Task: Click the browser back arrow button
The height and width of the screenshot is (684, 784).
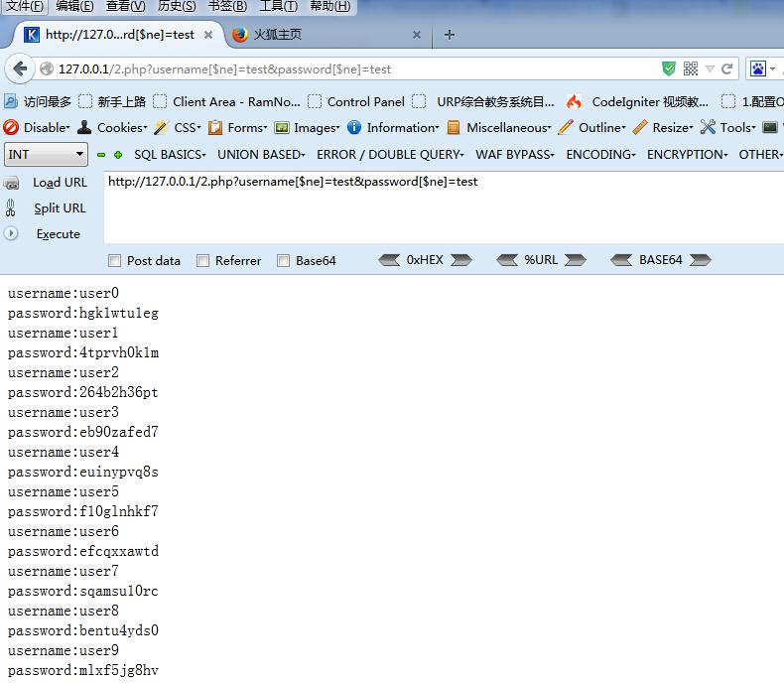Action: [x=20, y=68]
